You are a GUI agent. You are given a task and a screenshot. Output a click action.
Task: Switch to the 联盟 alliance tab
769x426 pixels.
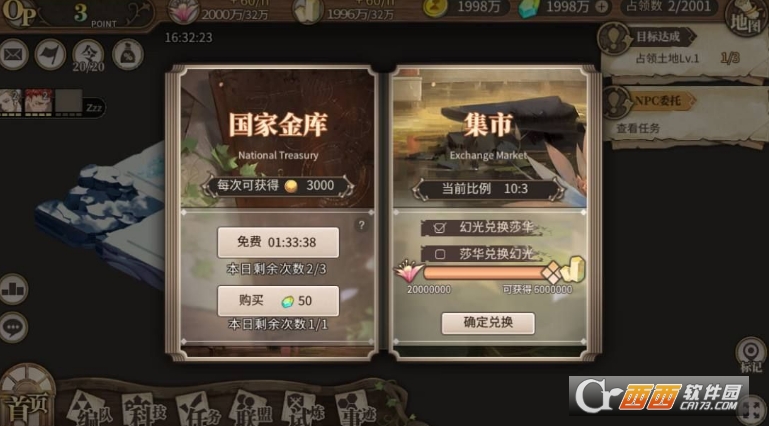pyautogui.click(x=251, y=408)
